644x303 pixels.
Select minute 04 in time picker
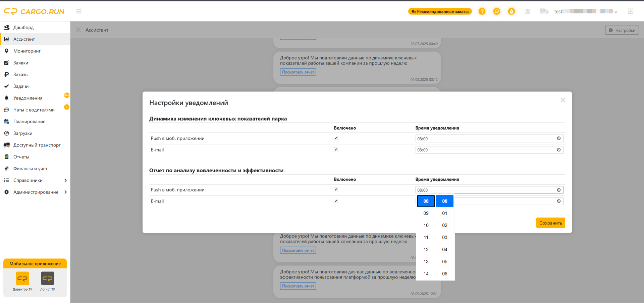click(x=445, y=250)
